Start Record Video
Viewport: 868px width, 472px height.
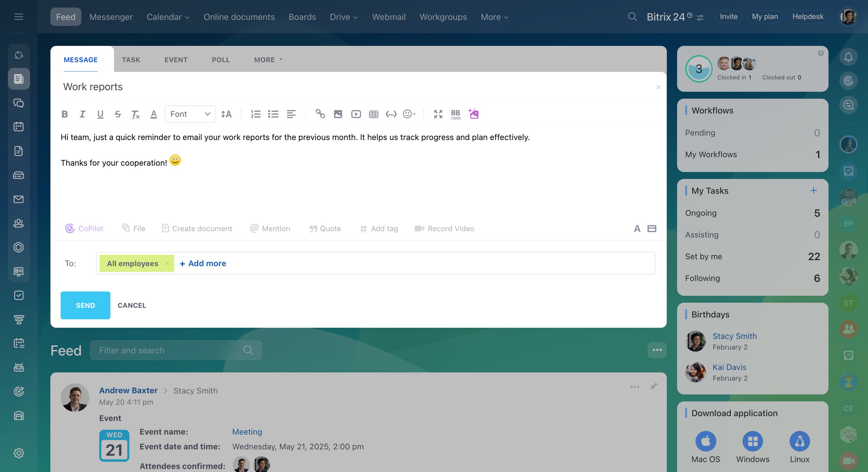click(444, 228)
